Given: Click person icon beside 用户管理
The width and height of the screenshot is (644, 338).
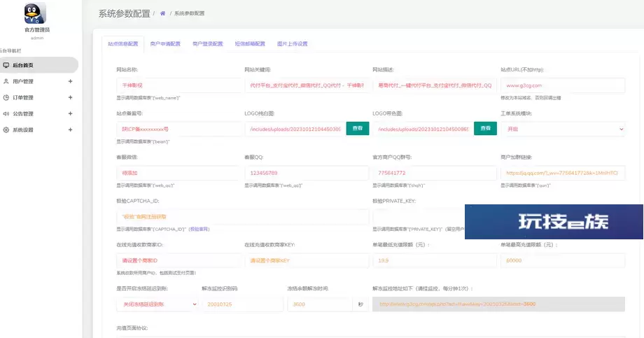Looking at the screenshot, I should pyautogui.click(x=6, y=81).
